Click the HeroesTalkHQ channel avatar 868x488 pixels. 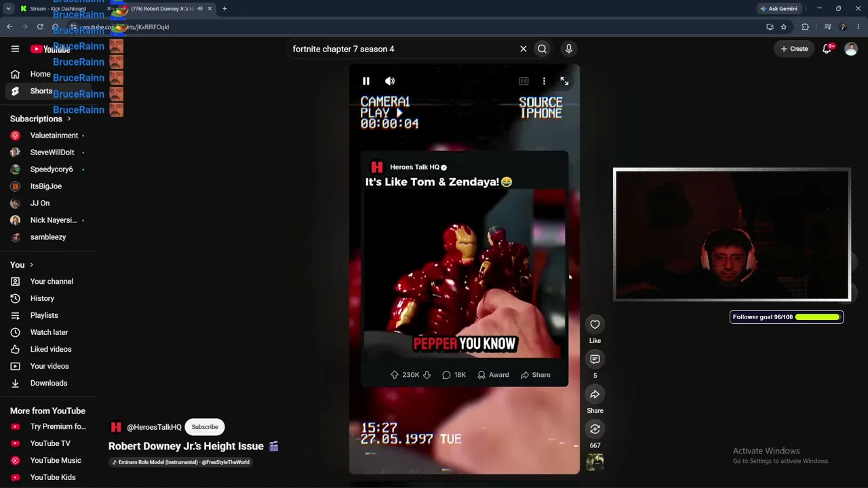116,427
